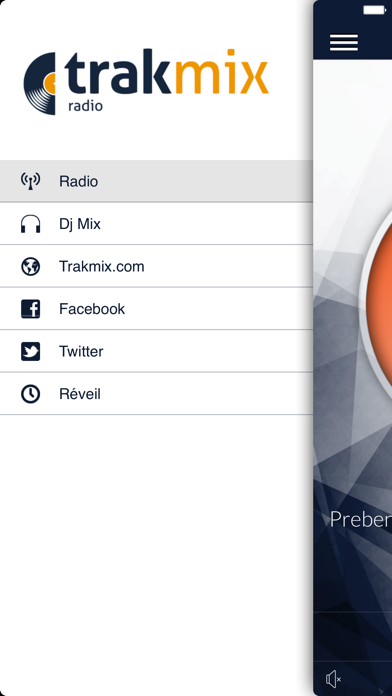This screenshot has width=392, height=696.
Task: Click the Preben track title text
Action: click(x=360, y=519)
